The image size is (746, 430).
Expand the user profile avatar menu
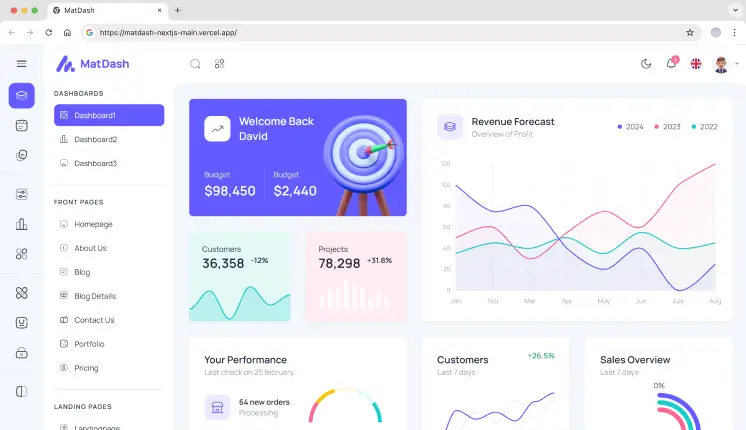coord(722,64)
